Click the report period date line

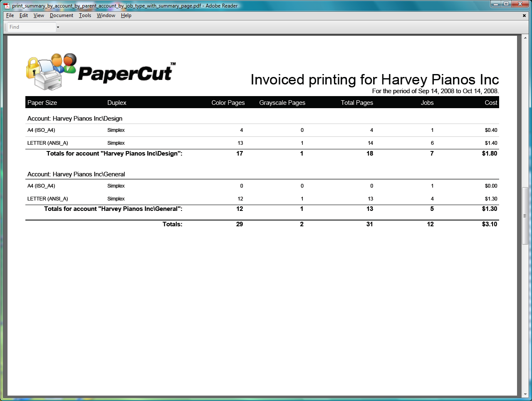435,91
